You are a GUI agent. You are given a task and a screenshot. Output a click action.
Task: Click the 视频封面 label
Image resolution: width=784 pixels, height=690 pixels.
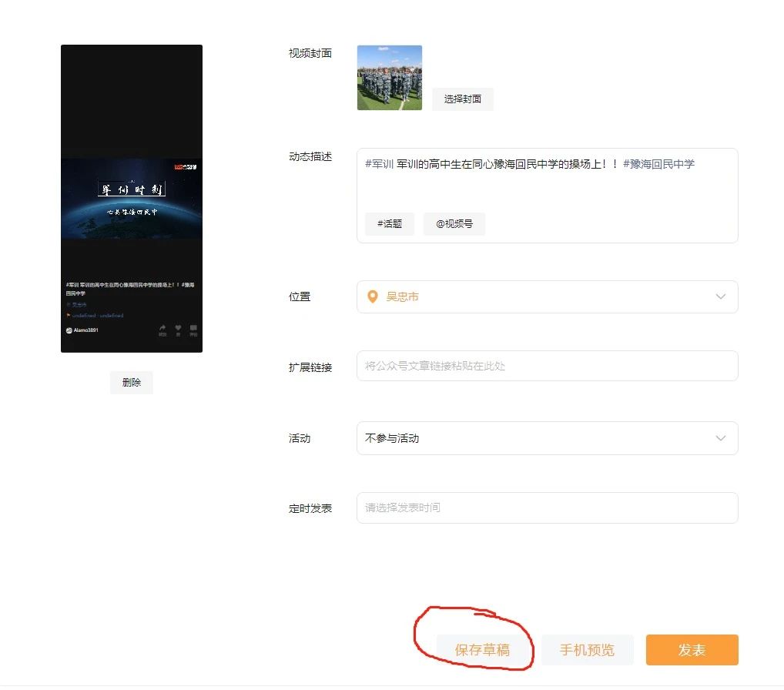pyautogui.click(x=310, y=53)
